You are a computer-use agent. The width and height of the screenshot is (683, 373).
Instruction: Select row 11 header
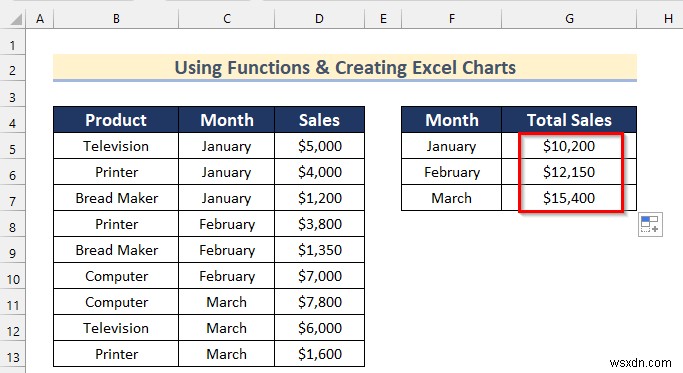pos(13,302)
